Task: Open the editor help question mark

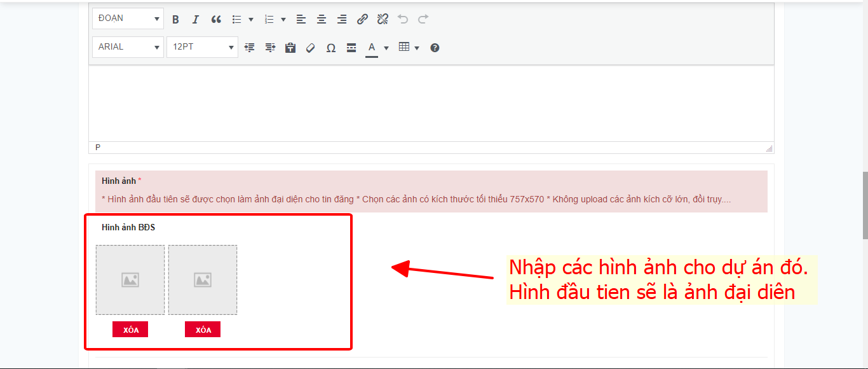Action: click(x=435, y=48)
